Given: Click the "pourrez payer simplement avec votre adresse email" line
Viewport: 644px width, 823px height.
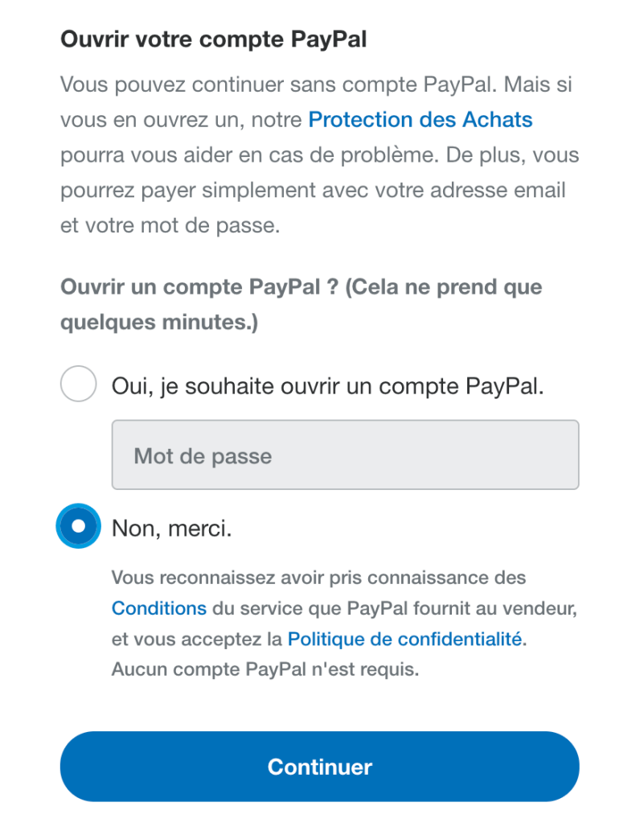Looking at the screenshot, I should tap(313, 191).
